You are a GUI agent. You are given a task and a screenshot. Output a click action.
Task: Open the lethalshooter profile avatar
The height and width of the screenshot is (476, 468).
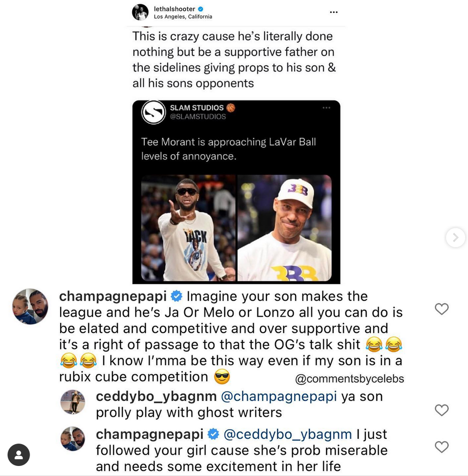click(x=140, y=12)
